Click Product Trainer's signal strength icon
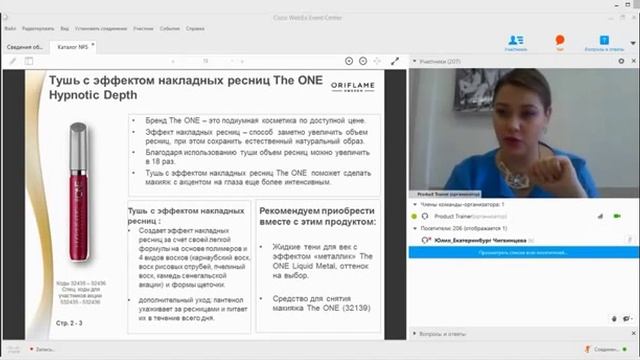Image resolution: width=640 pixels, height=360 pixels. pos(600,216)
